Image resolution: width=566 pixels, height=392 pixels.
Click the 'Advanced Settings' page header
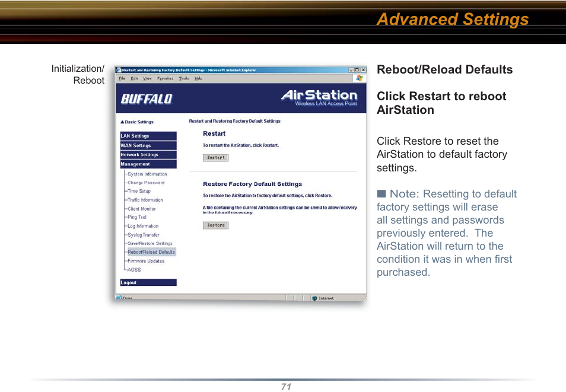click(453, 20)
